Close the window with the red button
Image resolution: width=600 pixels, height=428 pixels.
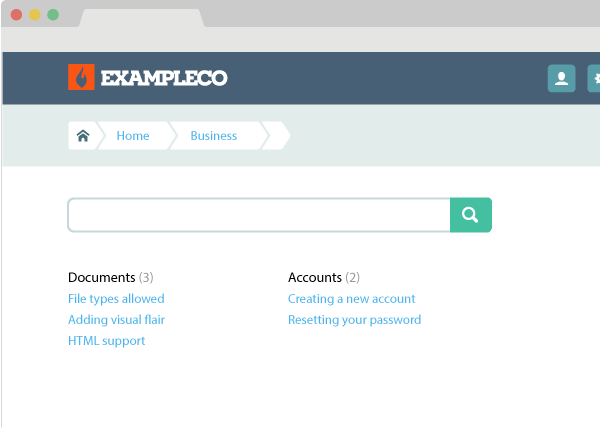[16, 15]
